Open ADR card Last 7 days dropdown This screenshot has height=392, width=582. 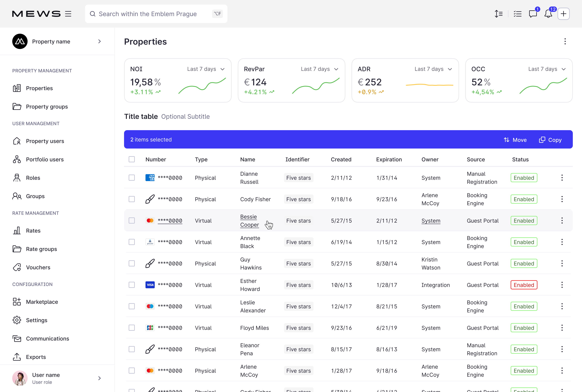point(433,69)
